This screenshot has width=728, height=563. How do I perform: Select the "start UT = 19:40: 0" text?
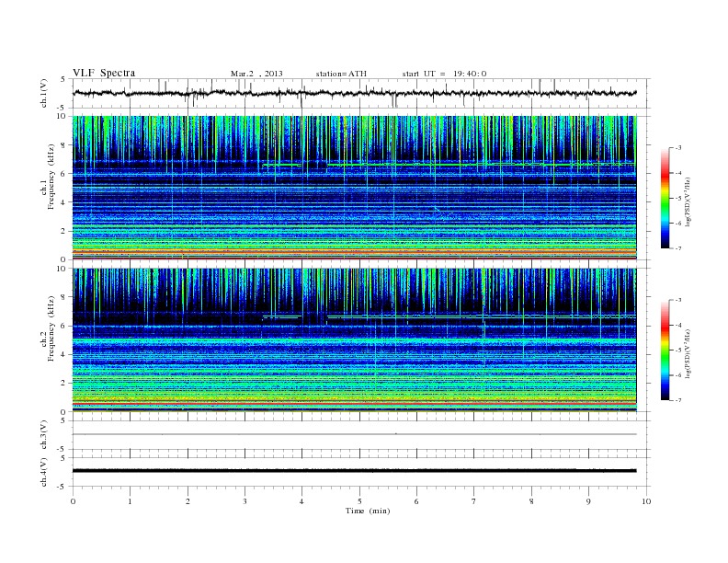[444, 74]
